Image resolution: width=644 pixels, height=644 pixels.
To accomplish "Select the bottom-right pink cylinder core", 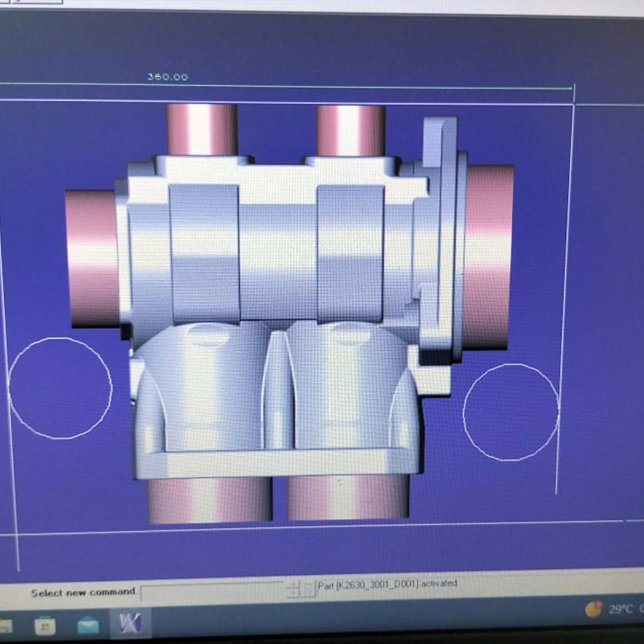I will 348,497.
